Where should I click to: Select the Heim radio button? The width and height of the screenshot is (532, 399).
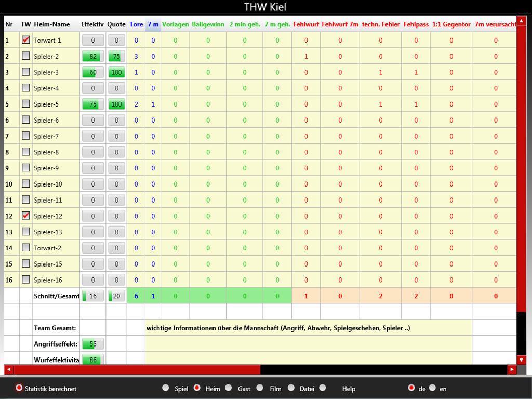click(x=197, y=388)
